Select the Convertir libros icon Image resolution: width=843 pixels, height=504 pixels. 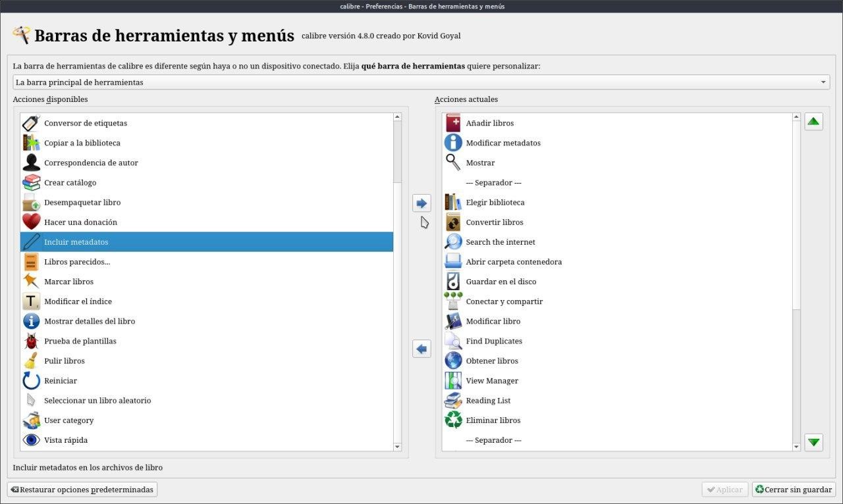click(x=453, y=222)
